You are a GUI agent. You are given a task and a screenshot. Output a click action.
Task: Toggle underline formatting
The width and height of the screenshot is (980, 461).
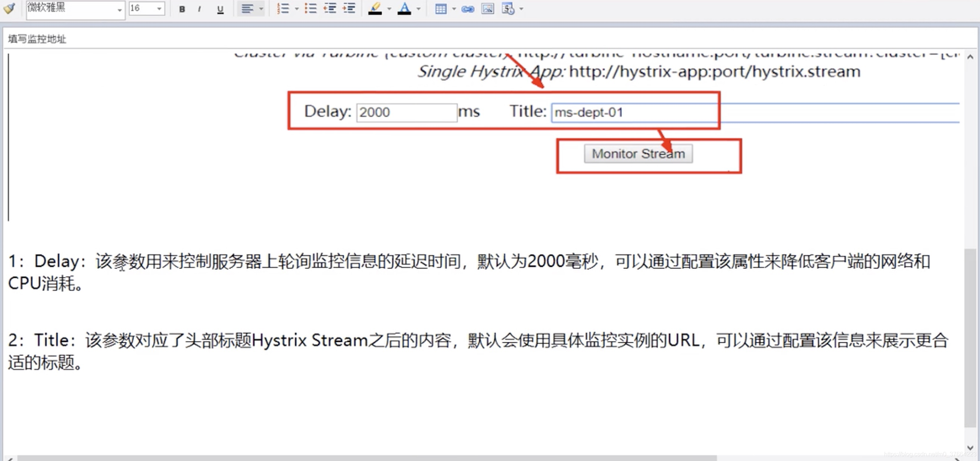[x=220, y=9]
